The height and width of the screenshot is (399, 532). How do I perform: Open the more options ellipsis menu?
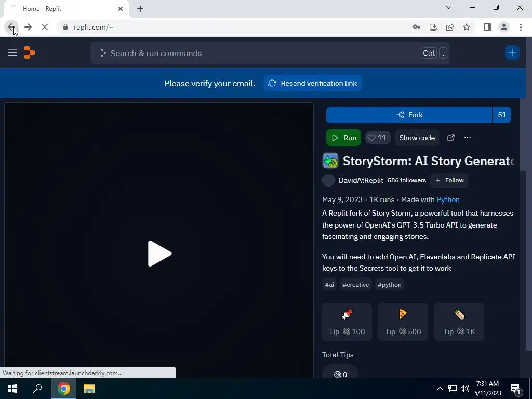[x=468, y=138]
